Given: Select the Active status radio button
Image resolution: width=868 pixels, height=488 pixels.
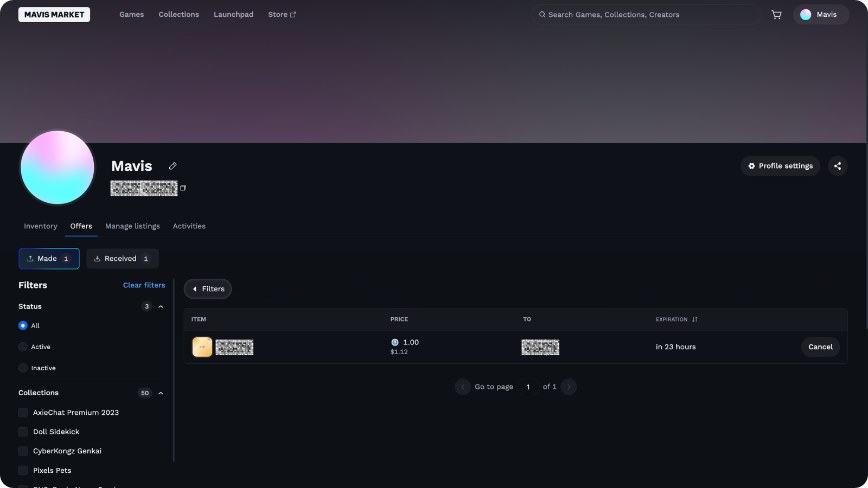Looking at the screenshot, I should point(23,347).
